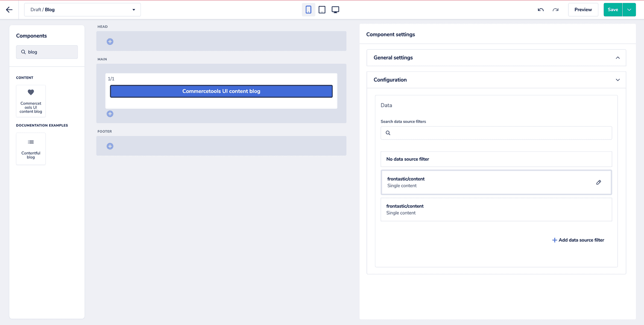
Task: Select the No data source filter option
Action: tap(496, 159)
